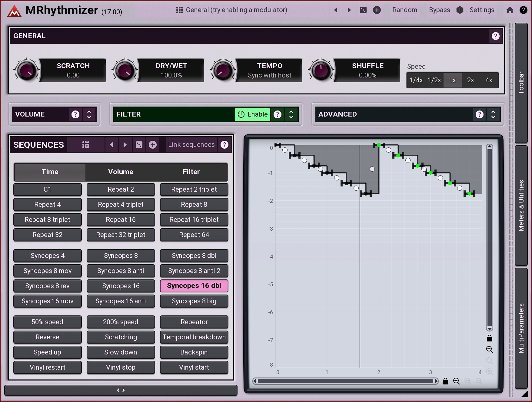Go to next preset using top right arrow
The width and height of the screenshot is (532, 402).
point(349,10)
